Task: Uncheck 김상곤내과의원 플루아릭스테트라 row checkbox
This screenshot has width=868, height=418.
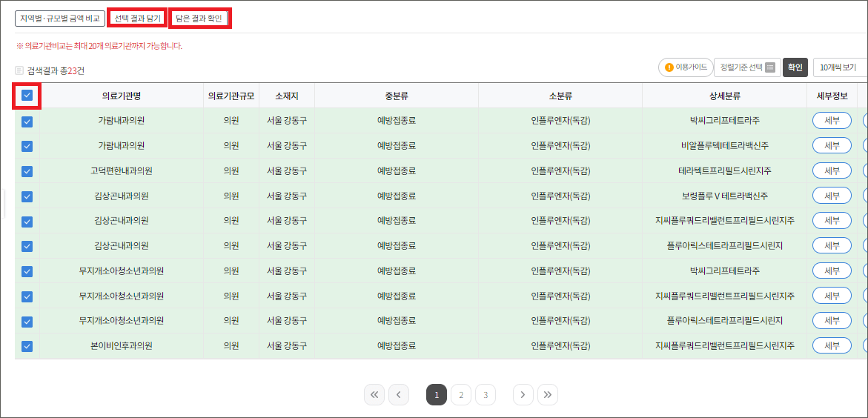Action: (27, 246)
